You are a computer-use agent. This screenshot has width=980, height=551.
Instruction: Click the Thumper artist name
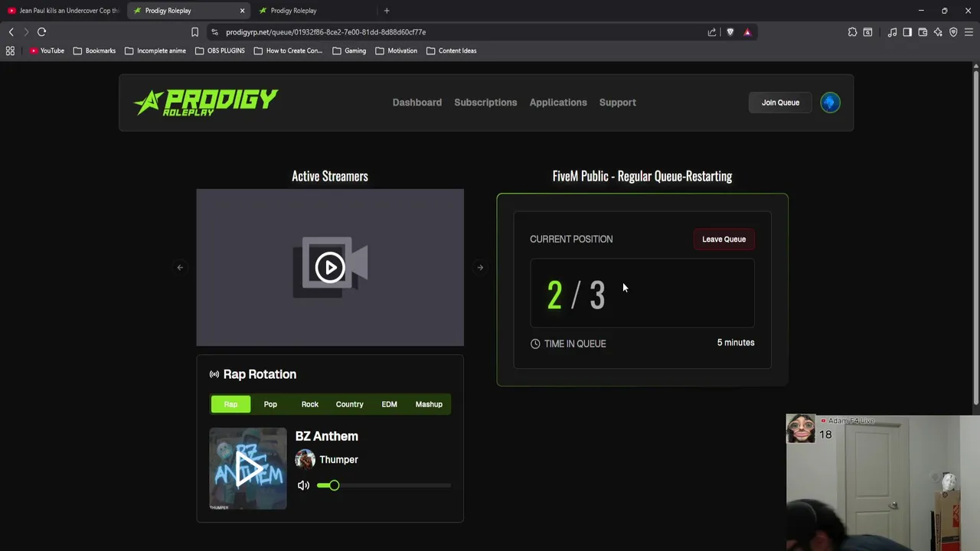pos(338,460)
